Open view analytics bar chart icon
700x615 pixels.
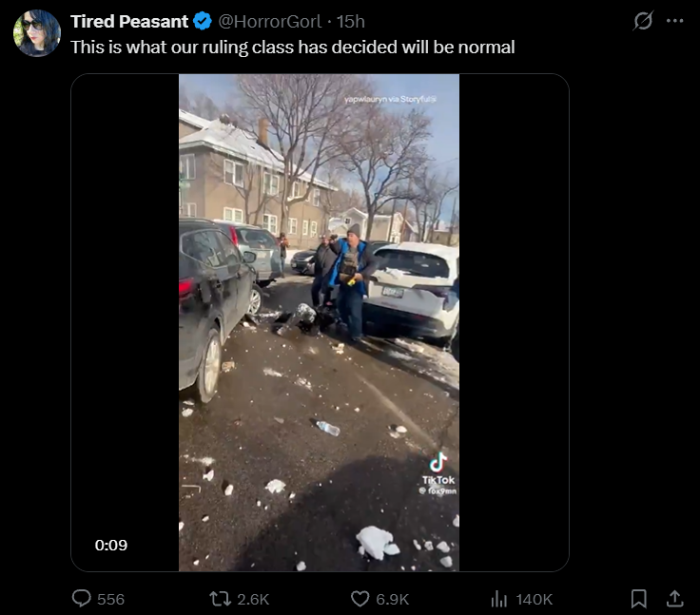tap(499, 599)
